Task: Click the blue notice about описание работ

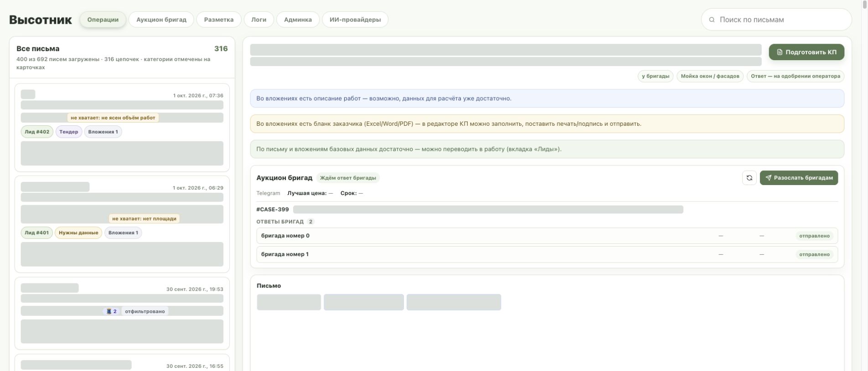Action: [547, 98]
